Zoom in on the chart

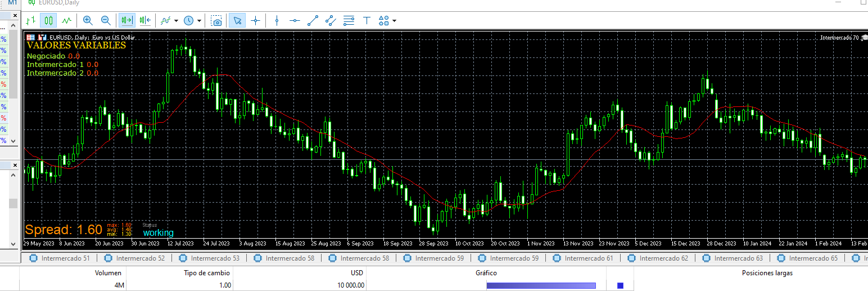[88, 21]
